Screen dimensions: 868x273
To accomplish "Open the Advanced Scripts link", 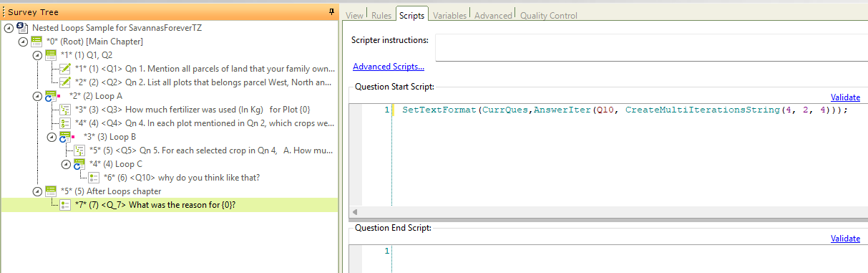I will 388,67.
